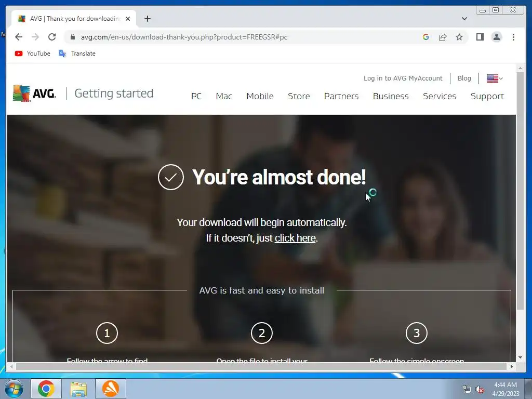Open the Mobile menu item

pos(260,96)
